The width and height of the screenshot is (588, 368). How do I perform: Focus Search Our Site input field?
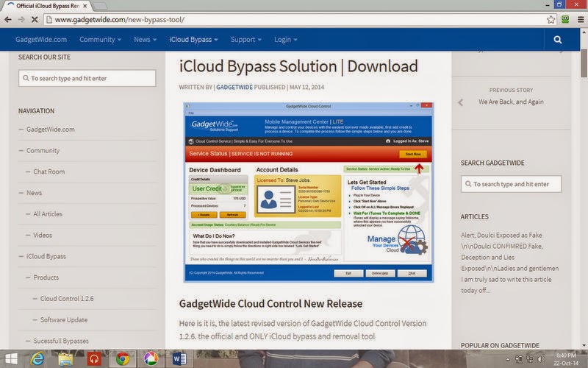pos(87,78)
